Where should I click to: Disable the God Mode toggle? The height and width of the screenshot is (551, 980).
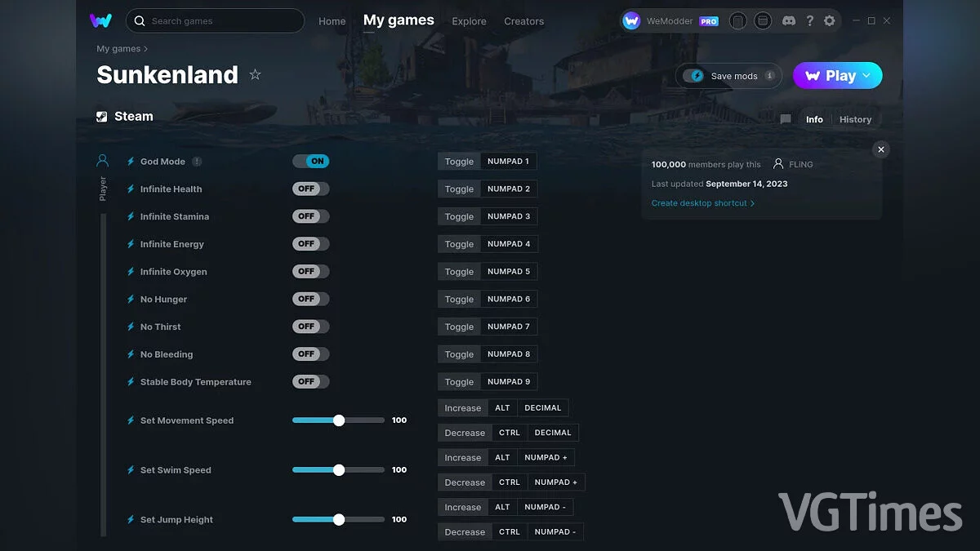pos(310,161)
